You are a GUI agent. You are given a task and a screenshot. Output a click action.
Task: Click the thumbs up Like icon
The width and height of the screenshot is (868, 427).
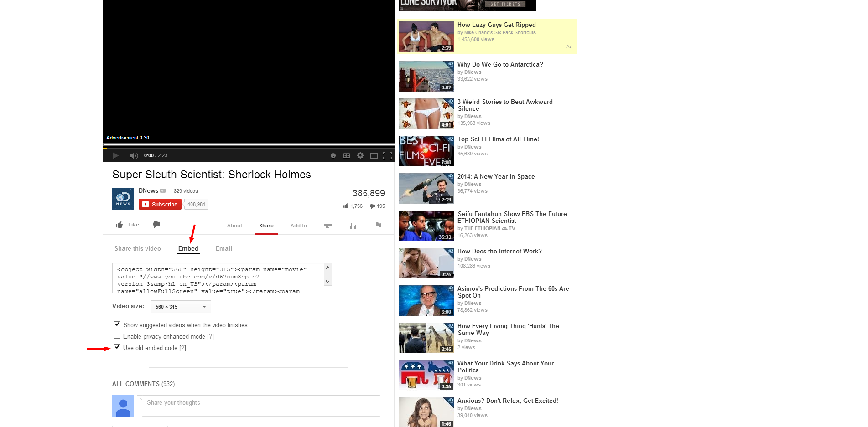(120, 225)
